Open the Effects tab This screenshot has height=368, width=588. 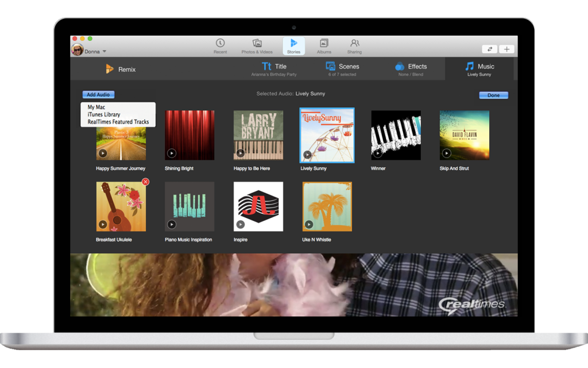(x=411, y=69)
